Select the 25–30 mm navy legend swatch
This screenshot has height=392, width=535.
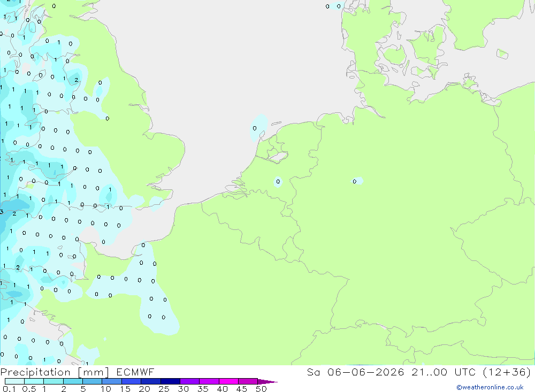tap(170, 381)
